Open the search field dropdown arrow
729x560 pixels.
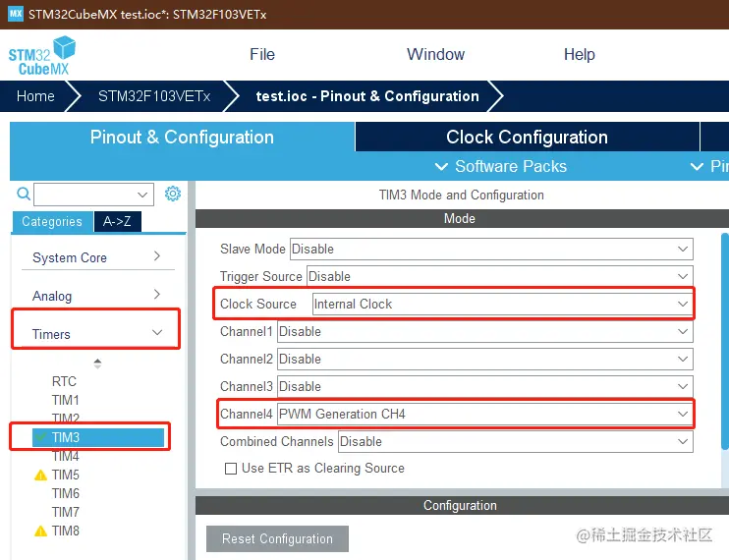[142, 195]
